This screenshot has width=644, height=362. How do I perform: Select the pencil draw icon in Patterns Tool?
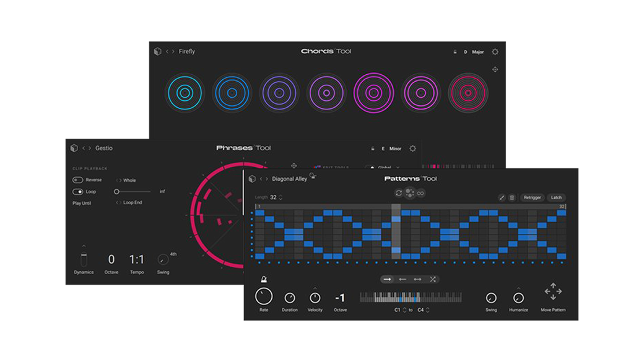click(x=502, y=198)
